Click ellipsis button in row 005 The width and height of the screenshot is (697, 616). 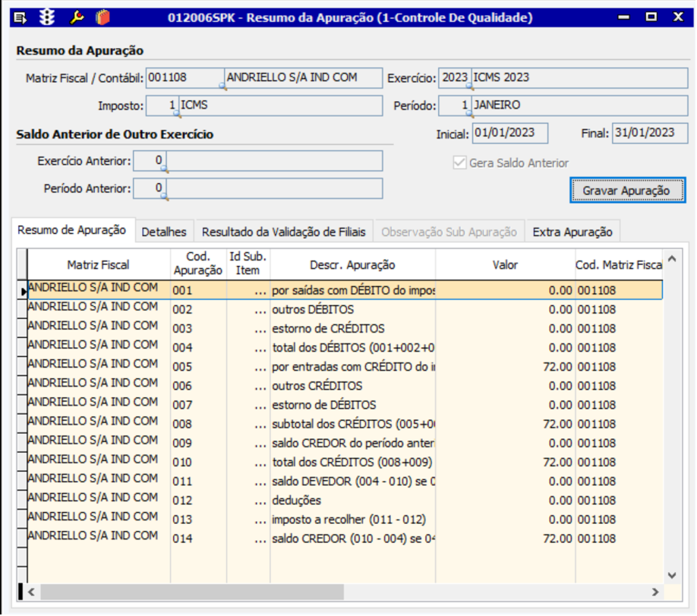click(260, 368)
